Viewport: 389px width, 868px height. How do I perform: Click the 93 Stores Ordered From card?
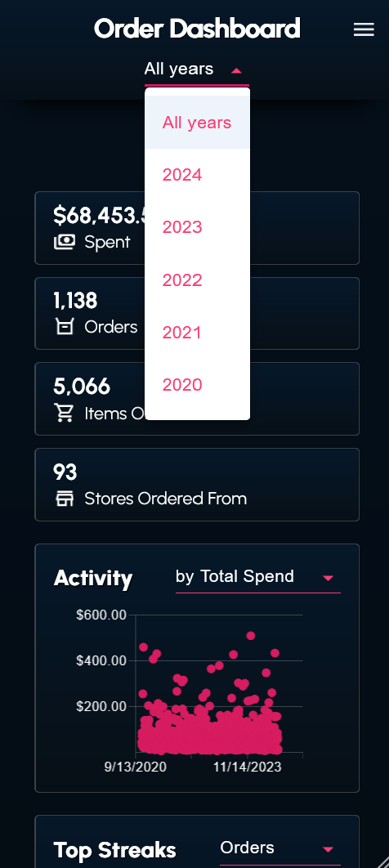pyautogui.click(x=197, y=485)
